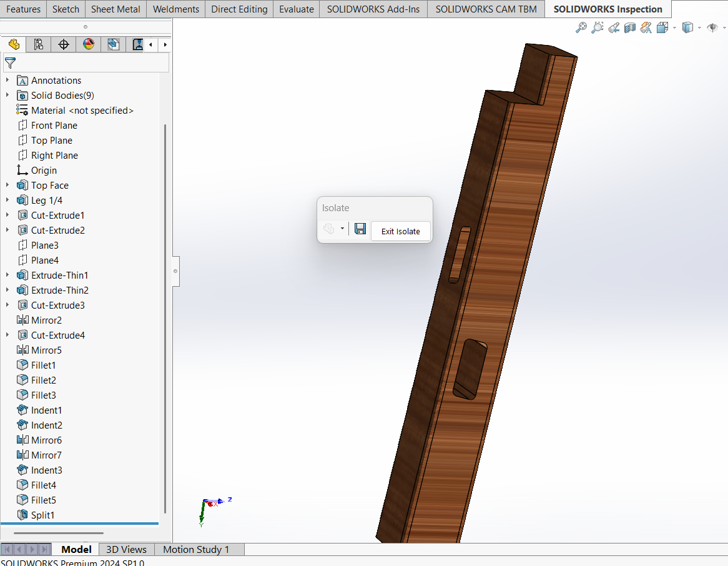Screen dimensions: 728x566
Task: Select the Mirror2 feature icon
Action: pyautogui.click(x=22, y=320)
